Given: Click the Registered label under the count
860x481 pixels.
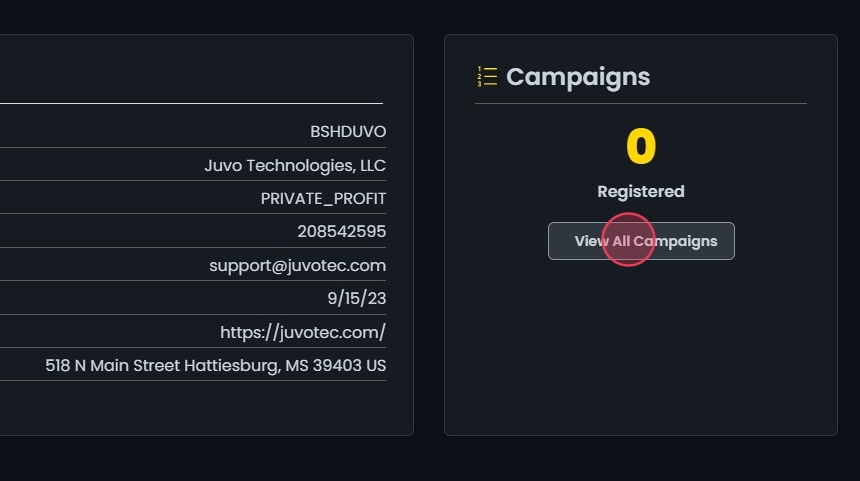Looking at the screenshot, I should pos(641,191).
